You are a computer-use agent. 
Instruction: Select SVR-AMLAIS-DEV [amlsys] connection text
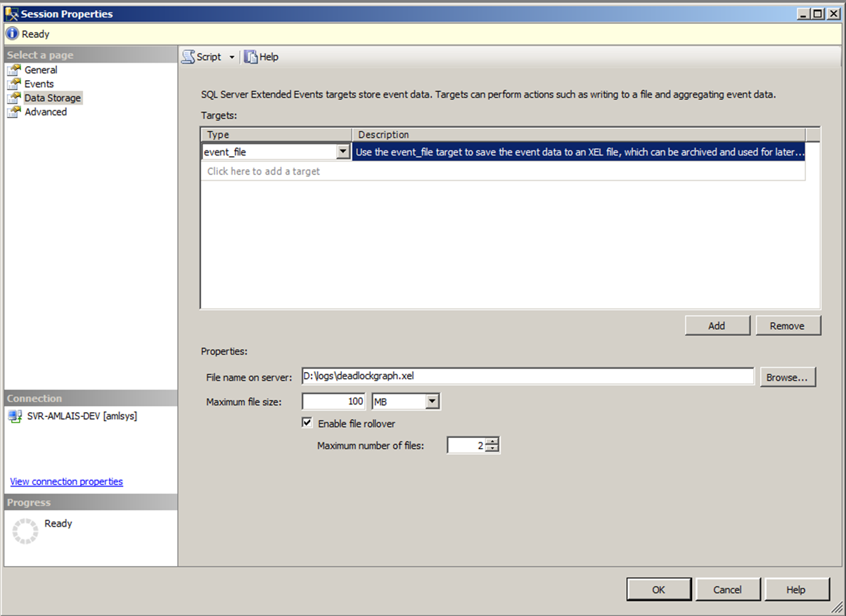[82, 416]
